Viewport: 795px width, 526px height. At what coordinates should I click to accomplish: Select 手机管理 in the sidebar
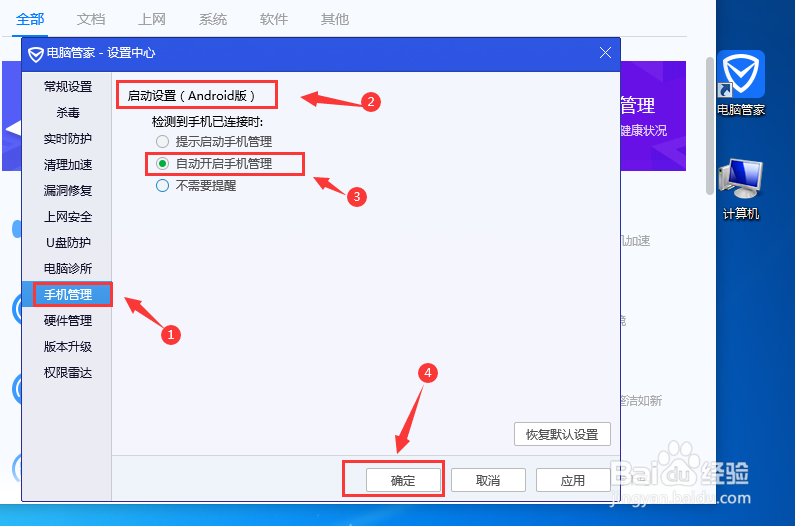67,294
